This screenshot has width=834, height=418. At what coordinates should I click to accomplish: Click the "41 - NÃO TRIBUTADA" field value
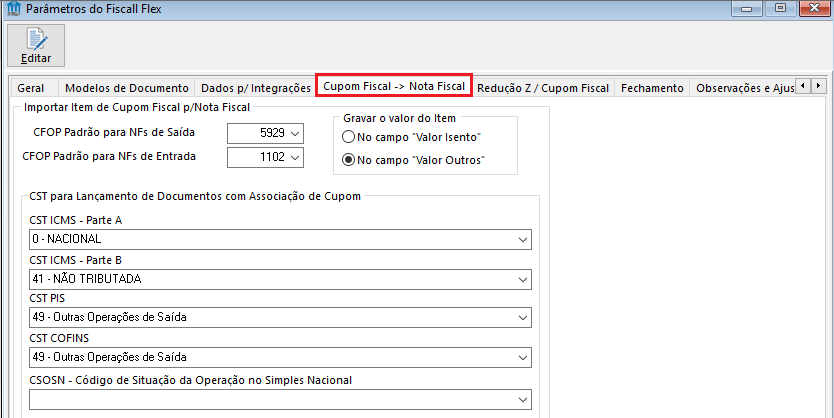[x=87, y=279]
